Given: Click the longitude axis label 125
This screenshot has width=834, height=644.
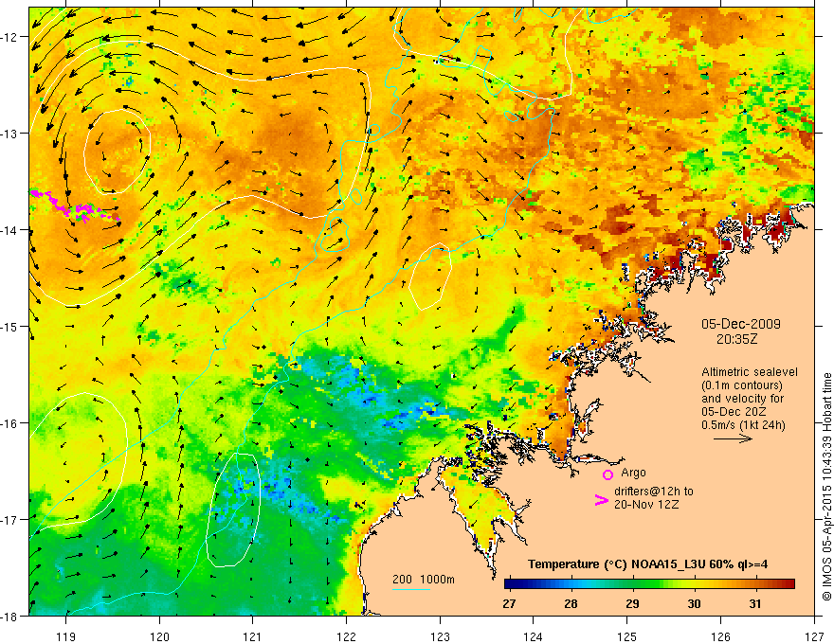Looking at the screenshot, I should [x=627, y=636].
